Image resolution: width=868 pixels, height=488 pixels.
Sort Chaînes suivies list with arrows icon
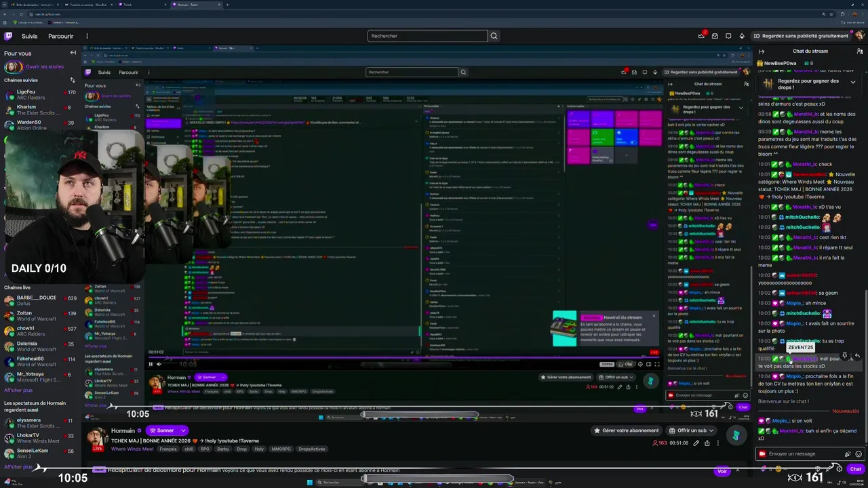tap(73, 80)
